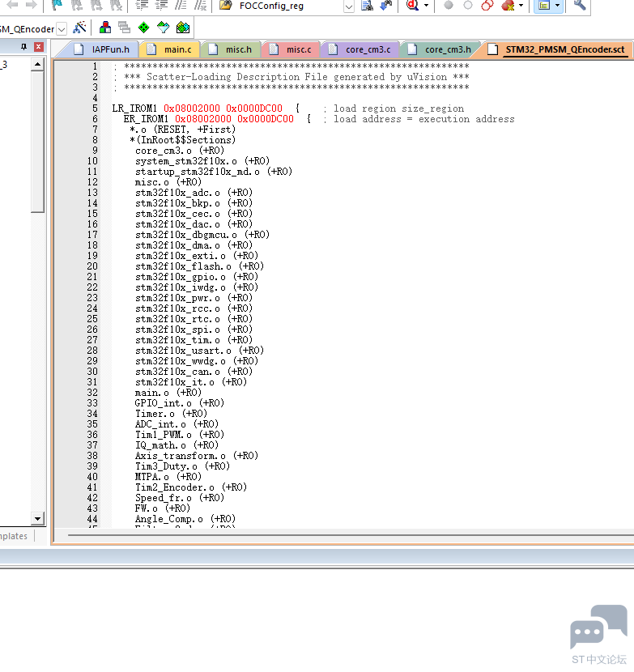Click startup_stm32f10x_md.o (+RO) entry
The width and height of the screenshot is (634, 672).
coord(214,172)
